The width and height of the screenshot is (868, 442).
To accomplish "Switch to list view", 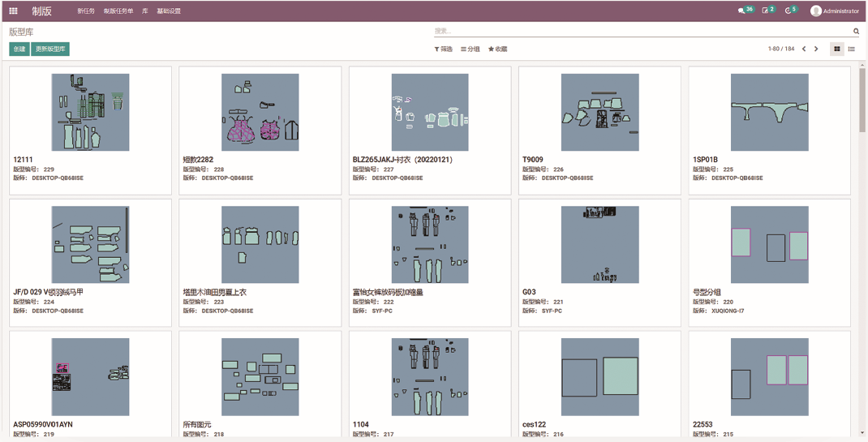I will tap(851, 49).
